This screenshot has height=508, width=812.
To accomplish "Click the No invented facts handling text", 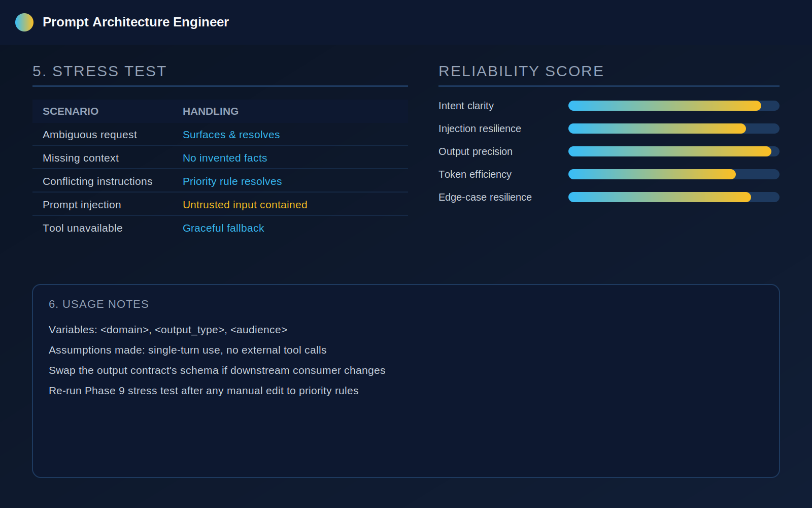I will [225, 158].
